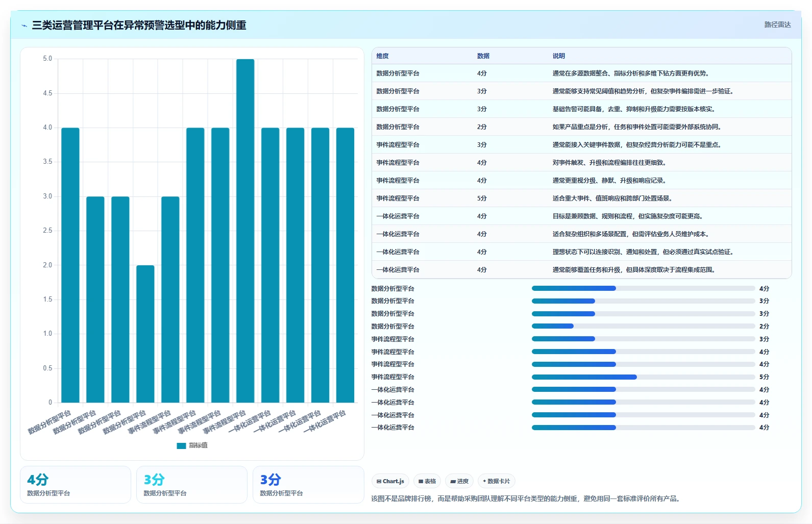Click the row 基础告警可能具备，去重、抑制和升级能力需要按版本核实
Screen dimensions: 812x524
point(582,109)
